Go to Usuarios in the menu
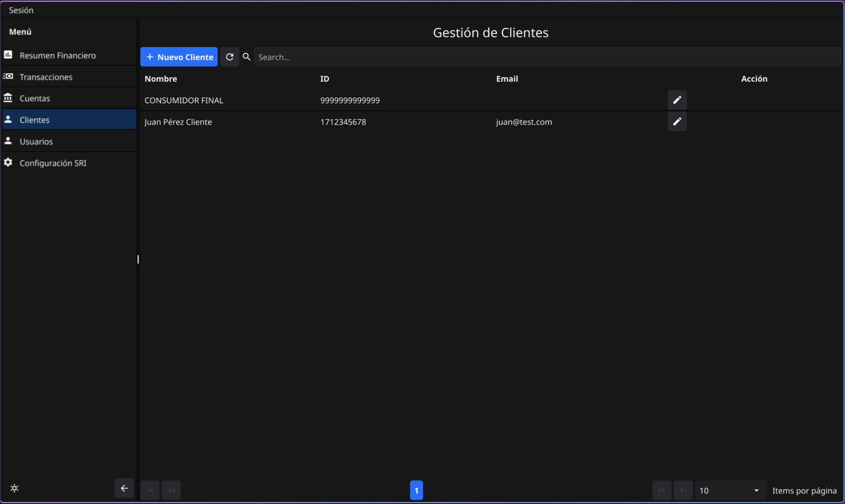Image resolution: width=845 pixels, height=504 pixels. pyautogui.click(x=36, y=142)
